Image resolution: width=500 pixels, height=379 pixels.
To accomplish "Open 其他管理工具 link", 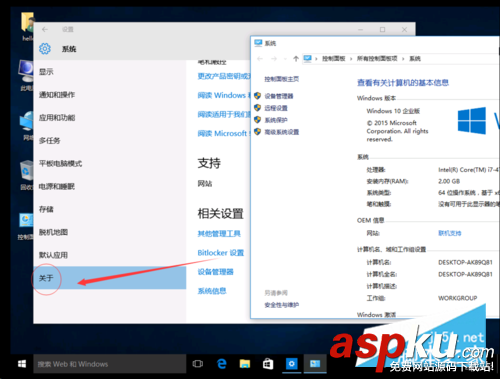I will 219,234.
